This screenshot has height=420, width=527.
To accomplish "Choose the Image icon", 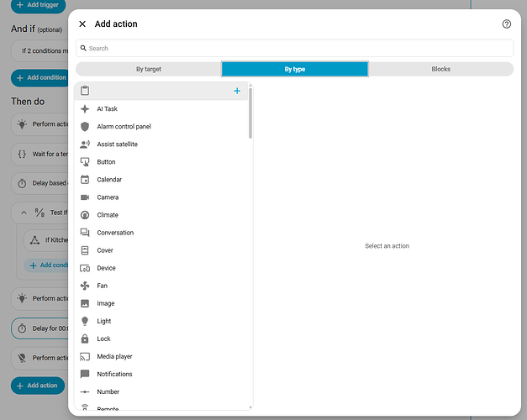I will pos(85,303).
